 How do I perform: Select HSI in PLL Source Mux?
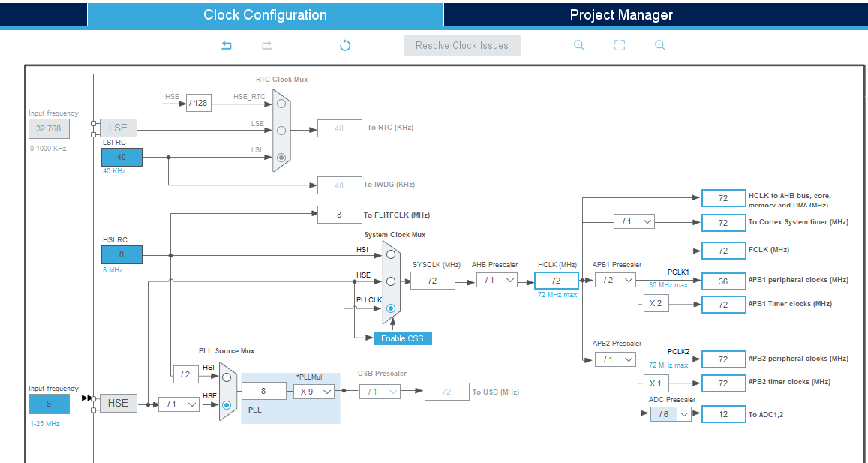[x=227, y=377]
